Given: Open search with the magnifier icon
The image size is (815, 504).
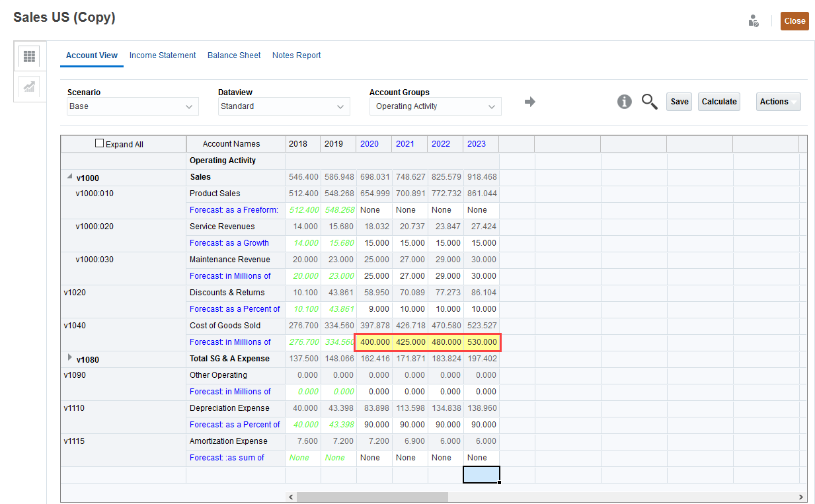Looking at the screenshot, I should (x=649, y=101).
